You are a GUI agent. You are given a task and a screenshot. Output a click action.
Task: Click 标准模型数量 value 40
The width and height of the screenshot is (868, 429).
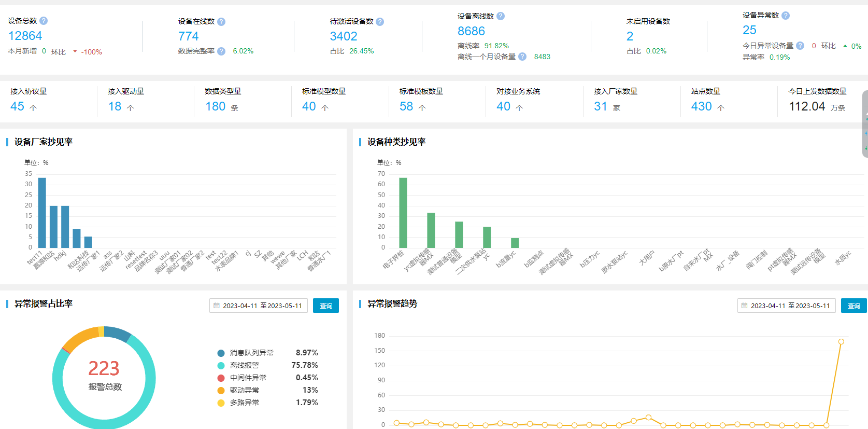click(309, 106)
